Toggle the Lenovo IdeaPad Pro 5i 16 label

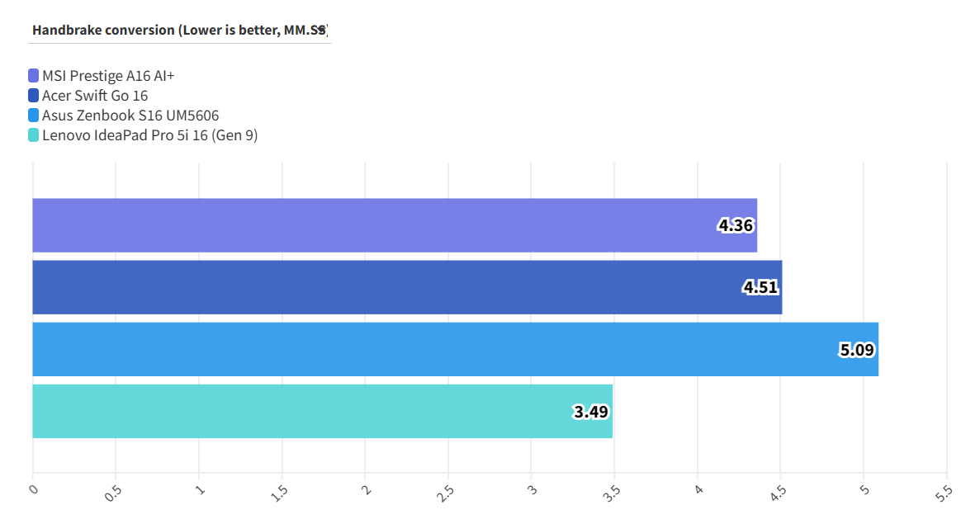[x=149, y=135]
